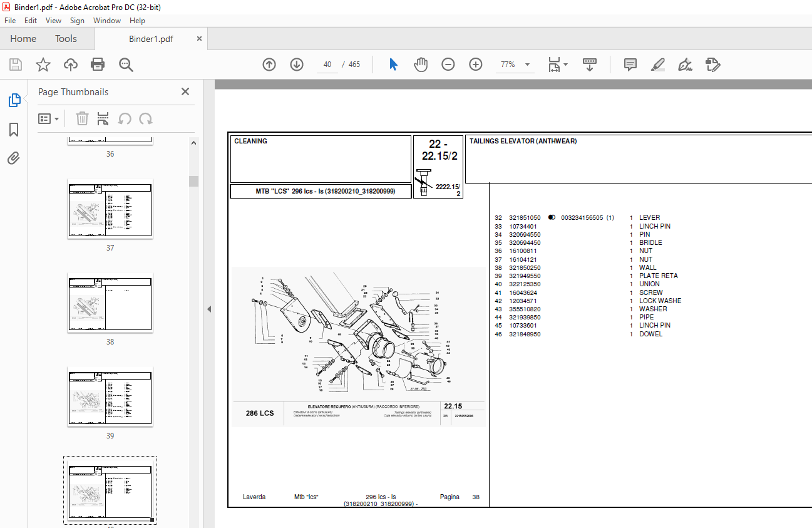Click 'TAILINGS ELEVATOR (ANTHWEAR)' heading

523,141
